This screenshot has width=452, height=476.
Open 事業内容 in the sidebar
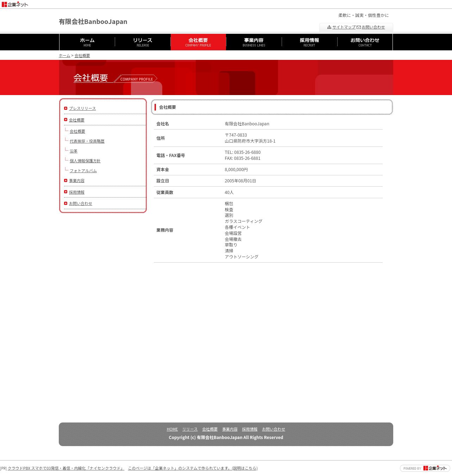coord(77,181)
